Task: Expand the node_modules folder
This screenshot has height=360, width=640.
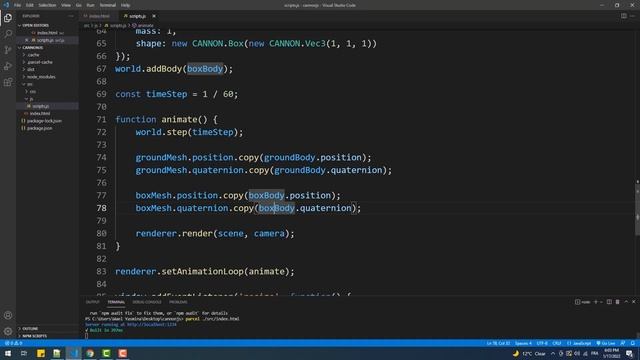Action: point(47,77)
